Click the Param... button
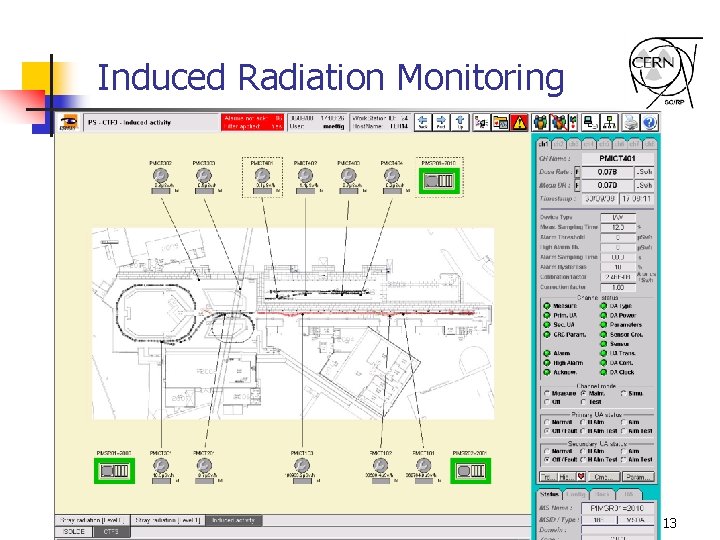 point(639,477)
